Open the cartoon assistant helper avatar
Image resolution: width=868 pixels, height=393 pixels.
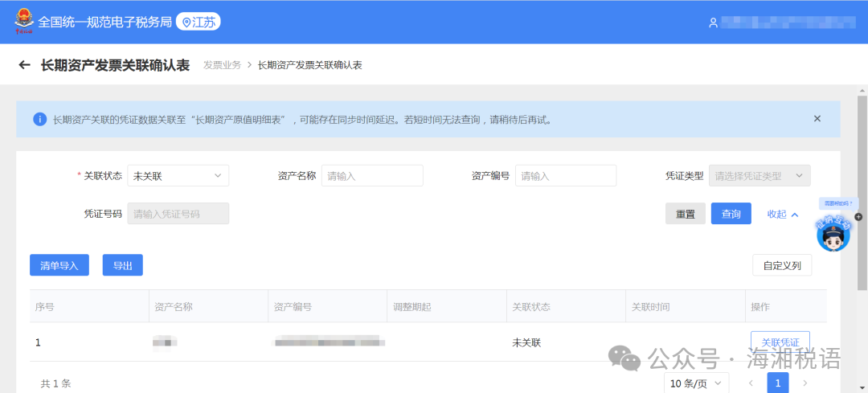click(x=833, y=233)
